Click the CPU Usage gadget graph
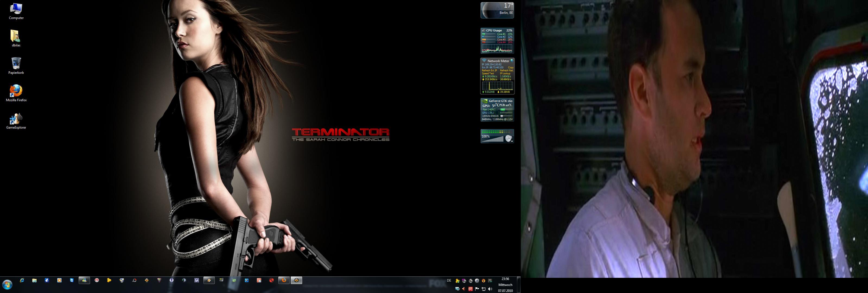The height and width of the screenshot is (293, 868). 497,49
